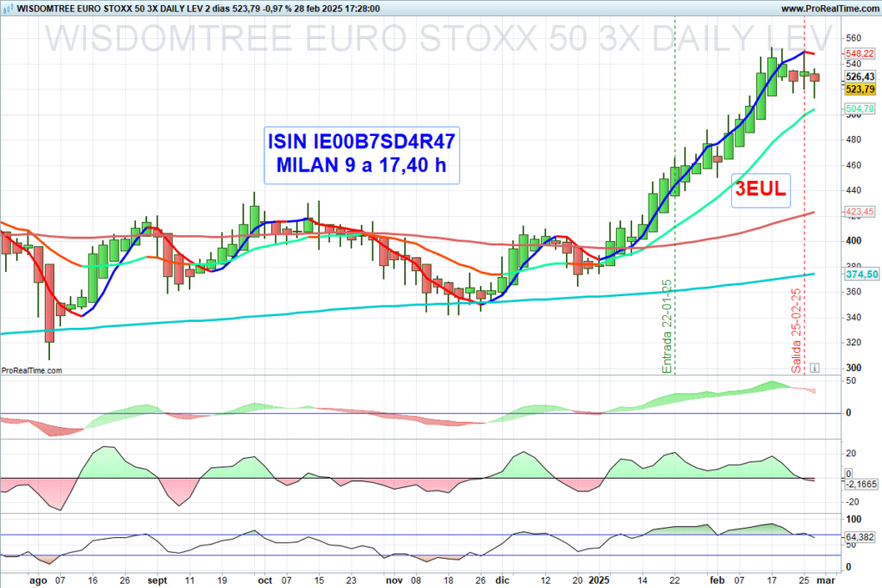882x588 pixels.
Task: Click the green 504,78 moving average label
Action: point(860,108)
